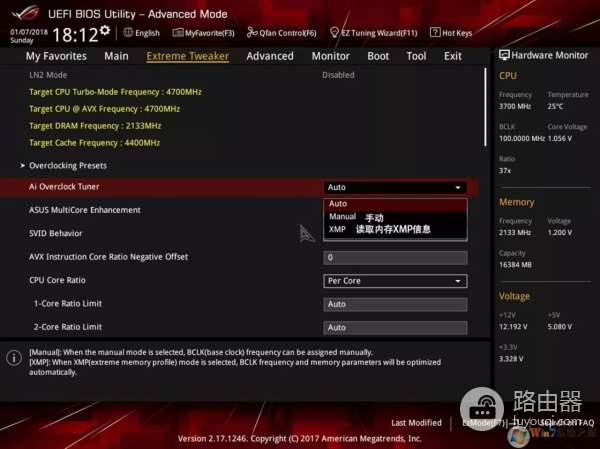The height and width of the screenshot is (449, 600).
Task: Click the Last Modified button
Action: (x=416, y=423)
